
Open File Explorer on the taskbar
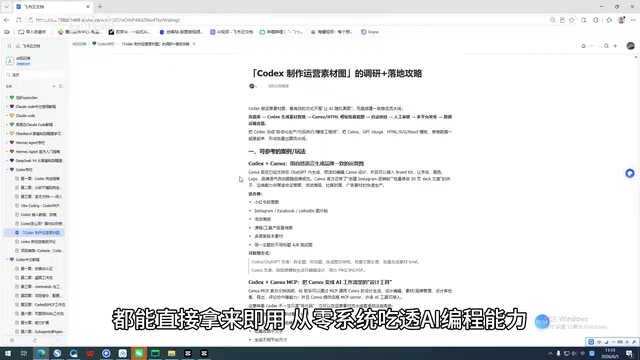pos(171,353)
